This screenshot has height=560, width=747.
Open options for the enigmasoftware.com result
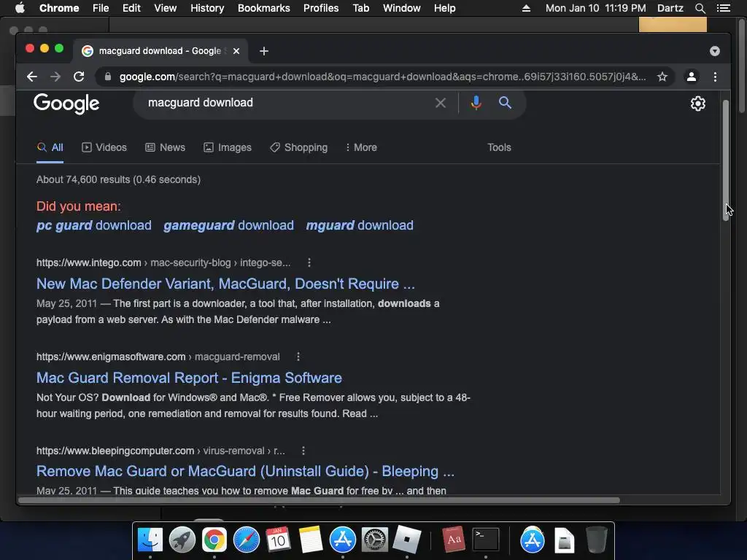pyautogui.click(x=298, y=357)
